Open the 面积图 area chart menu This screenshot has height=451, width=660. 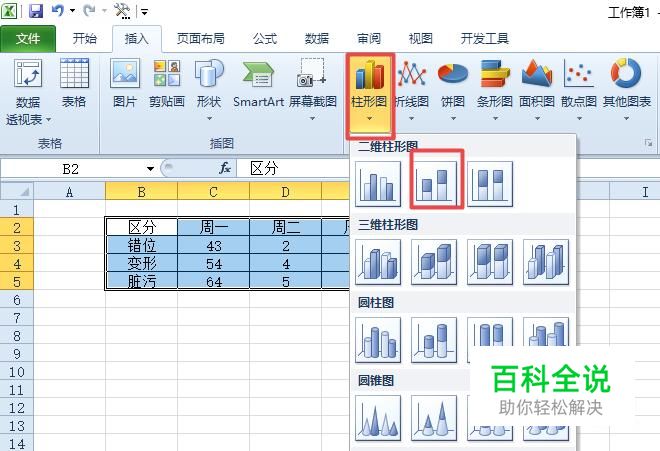coord(537,91)
